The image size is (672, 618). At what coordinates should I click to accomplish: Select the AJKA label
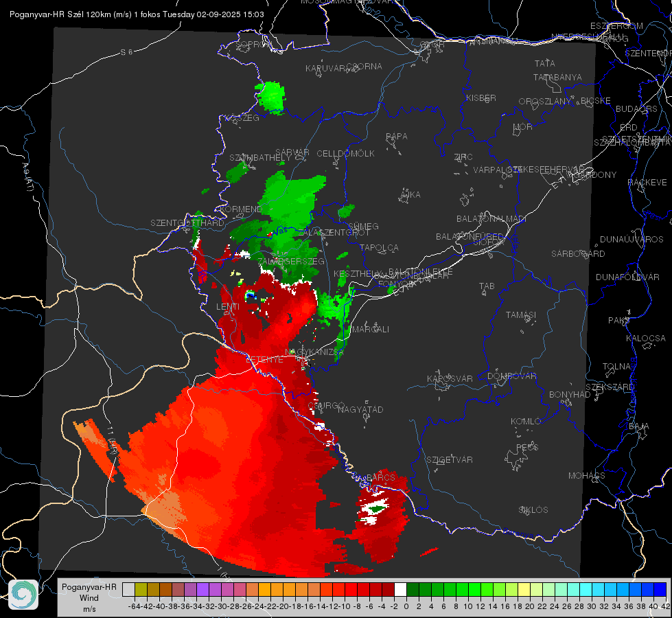coord(410,195)
